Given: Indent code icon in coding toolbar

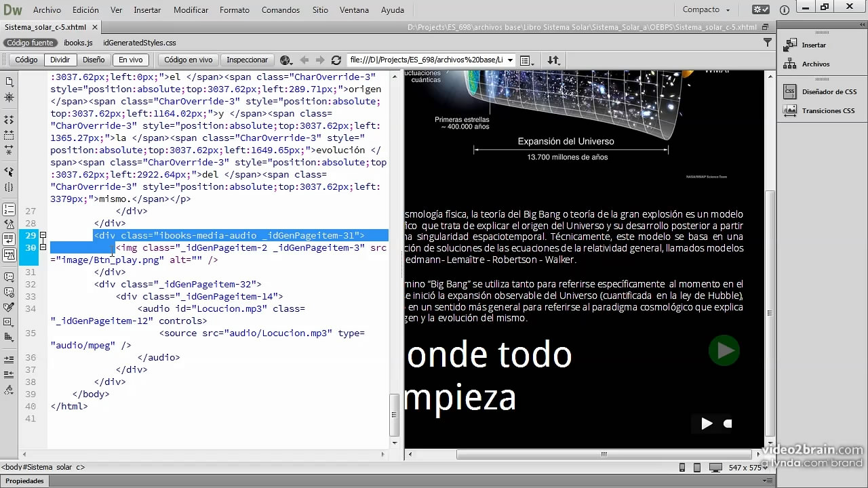Looking at the screenshot, I should (9, 359).
